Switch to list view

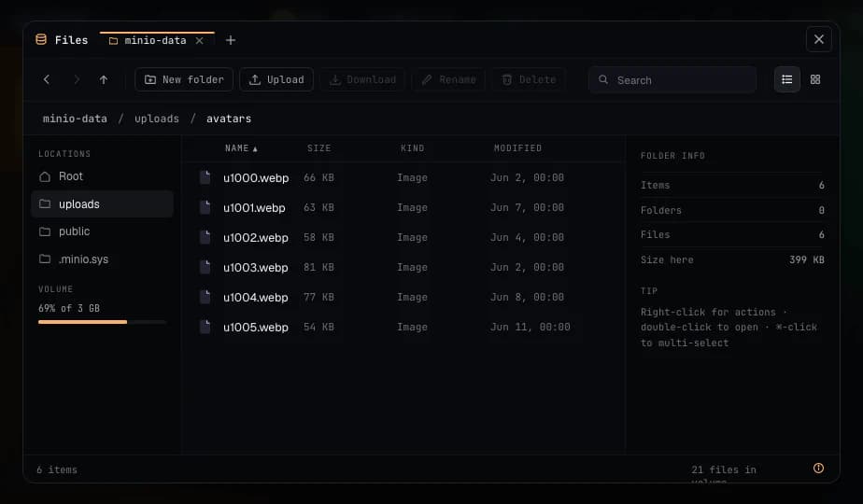click(787, 79)
